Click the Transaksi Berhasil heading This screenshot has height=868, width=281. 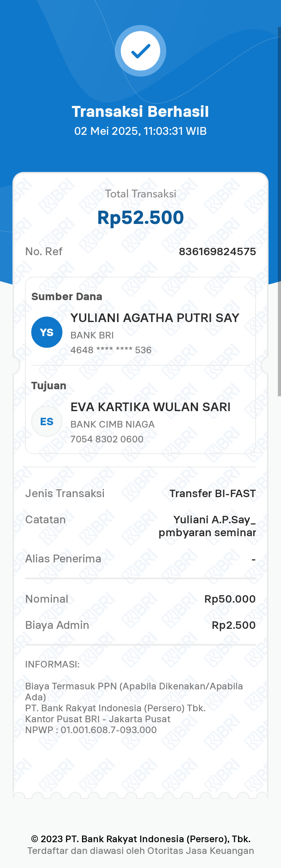[140, 112]
